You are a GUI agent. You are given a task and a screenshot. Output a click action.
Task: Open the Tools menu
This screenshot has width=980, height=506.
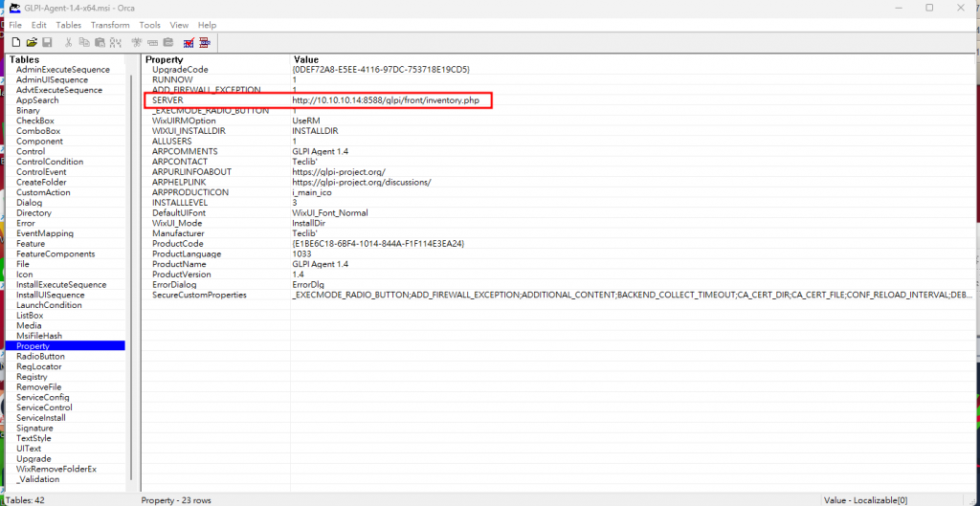click(150, 25)
